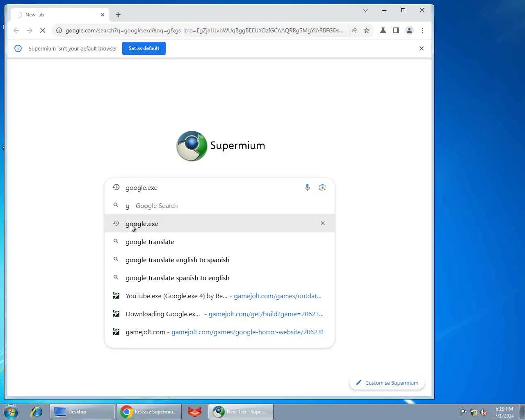Choose 'google translate spanish to english'
Viewport: 525px width, 420px height.
click(220, 278)
